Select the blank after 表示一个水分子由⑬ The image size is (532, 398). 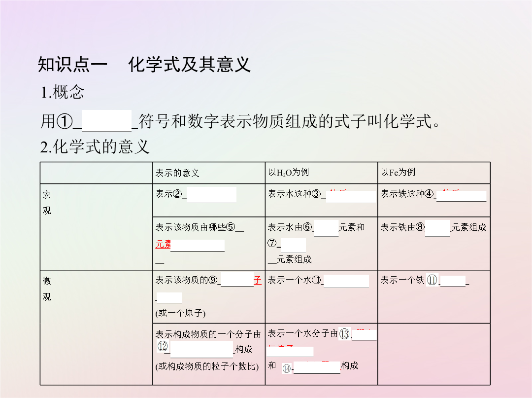tap(364, 335)
